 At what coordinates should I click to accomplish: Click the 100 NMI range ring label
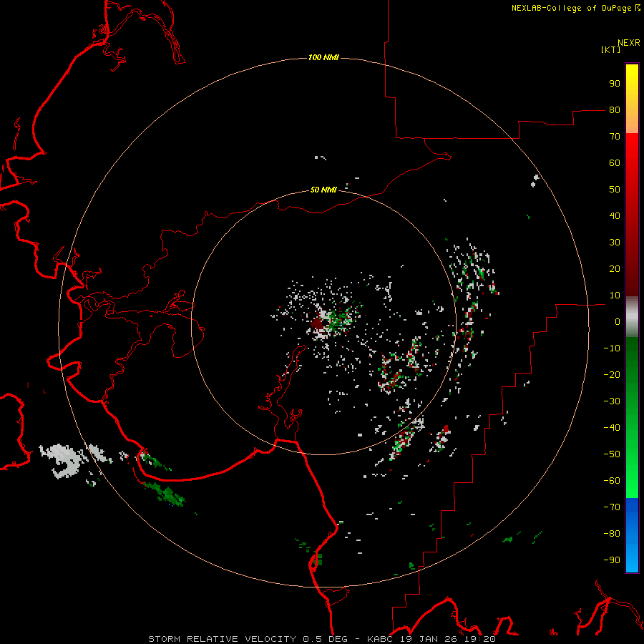[323, 57]
